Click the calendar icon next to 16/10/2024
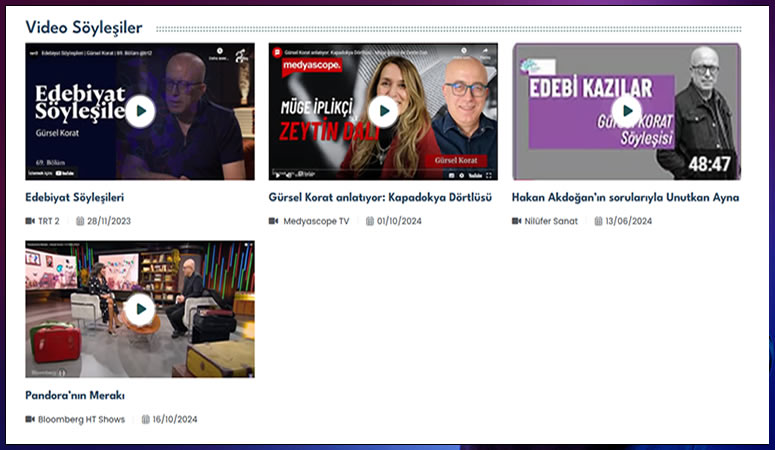The width and height of the screenshot is (775, 450). pos(145,419)
